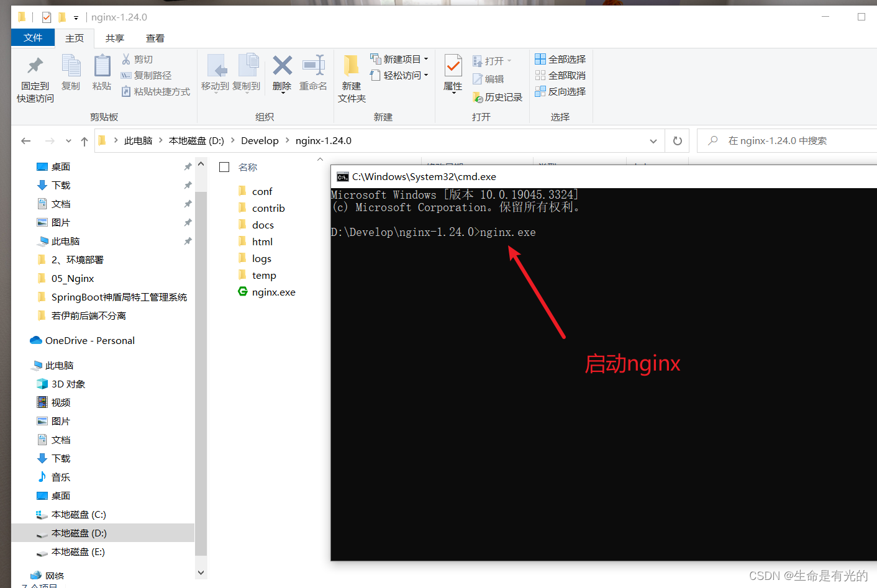Click 此电脑 in address breadcrumb

coord(138,140)
